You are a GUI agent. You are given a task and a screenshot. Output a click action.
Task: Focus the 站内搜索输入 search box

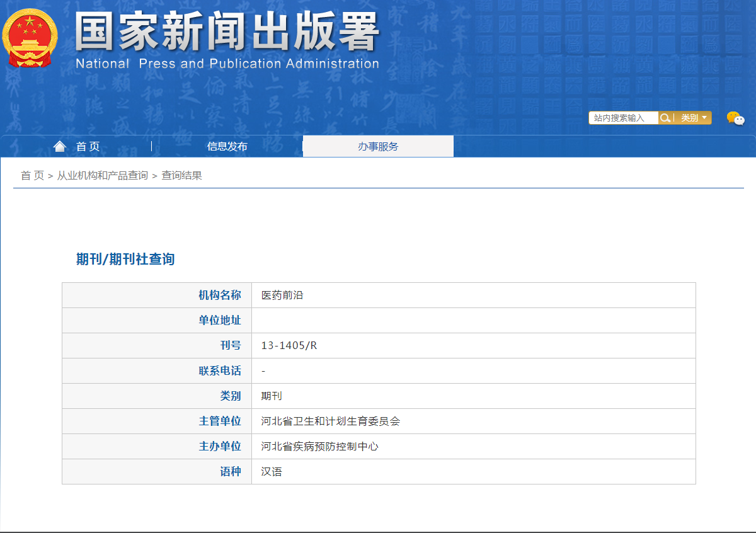click(623, 118)
